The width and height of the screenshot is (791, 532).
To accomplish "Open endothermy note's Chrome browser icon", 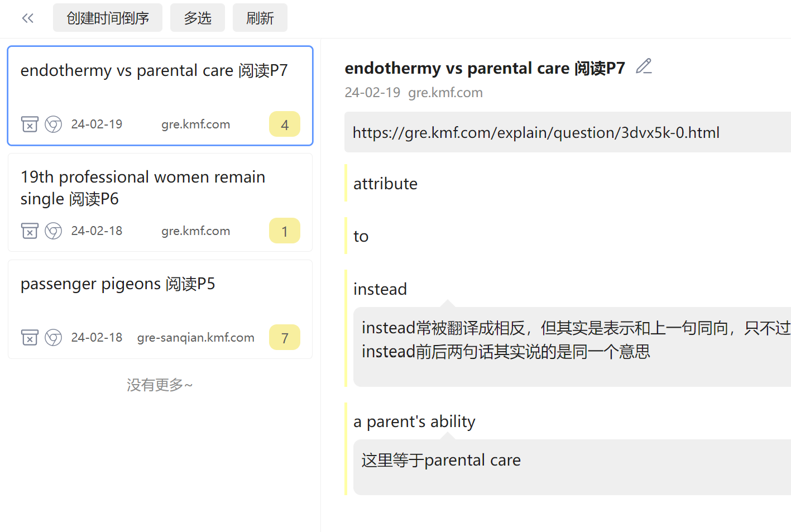I will pos(54,124).
